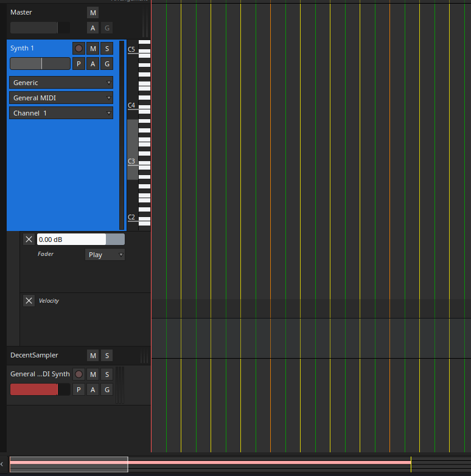The height and width of the screenshot is (476, 471).
Task: Solo the Synth 1 track
Action: [x=107, y=49]
